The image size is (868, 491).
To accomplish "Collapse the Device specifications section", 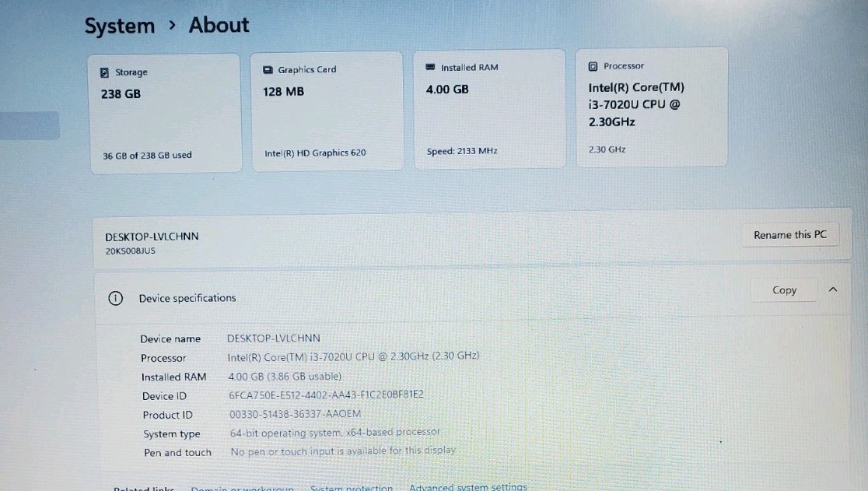I will 832,289.
